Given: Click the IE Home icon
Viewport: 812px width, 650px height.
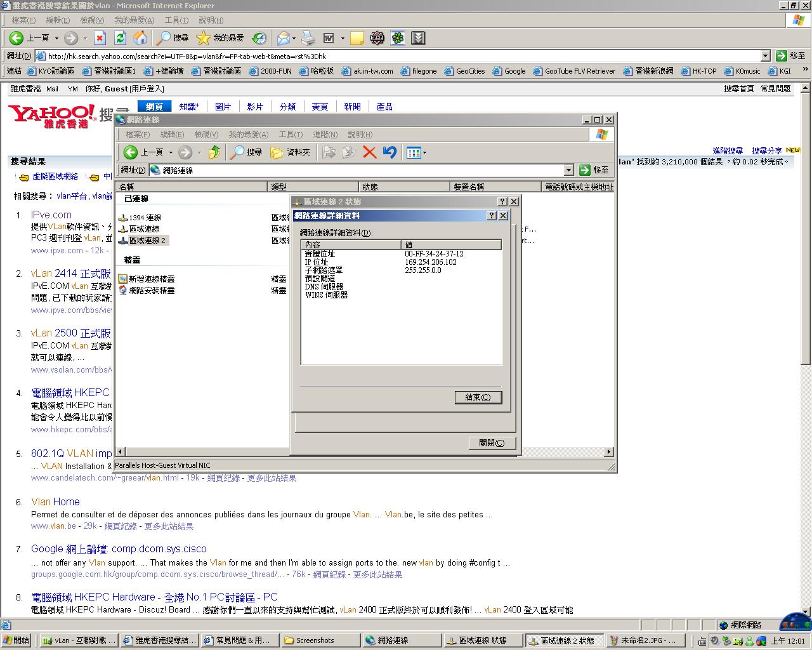Looking at the screenshot, I should coord(140,38).
